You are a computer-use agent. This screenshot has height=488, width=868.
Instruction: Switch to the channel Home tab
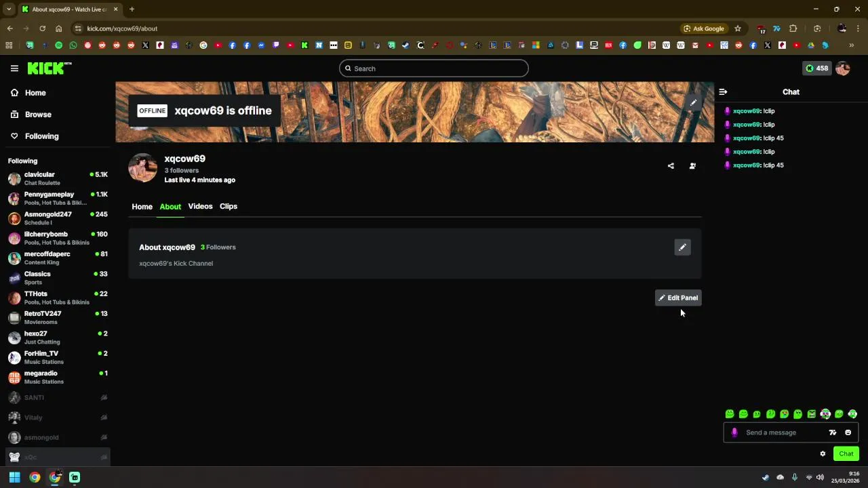pyautogui.click(x=142, y=207)
